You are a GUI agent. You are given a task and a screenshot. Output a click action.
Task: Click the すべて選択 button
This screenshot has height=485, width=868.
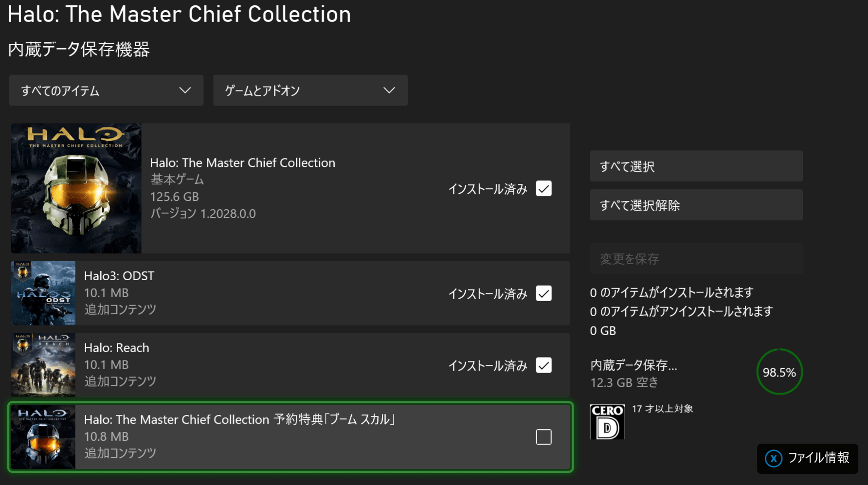coord(696,166)
